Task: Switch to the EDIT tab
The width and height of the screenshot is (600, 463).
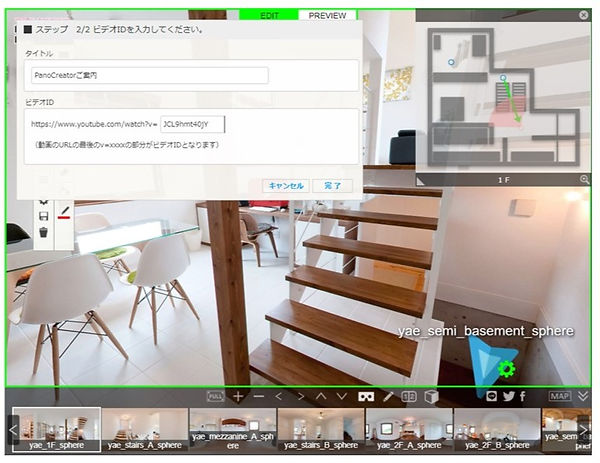Action: pyautogui.click(x=269, y=17)
